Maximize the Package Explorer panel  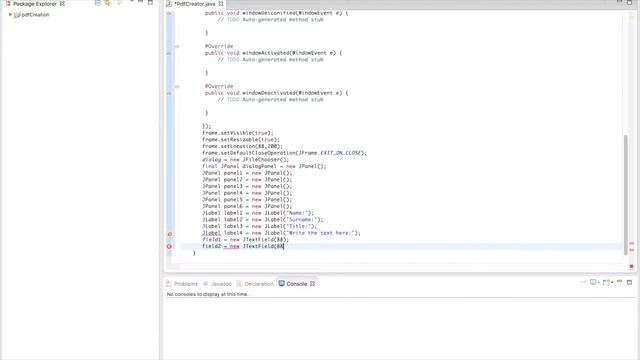tap(150, 2)
